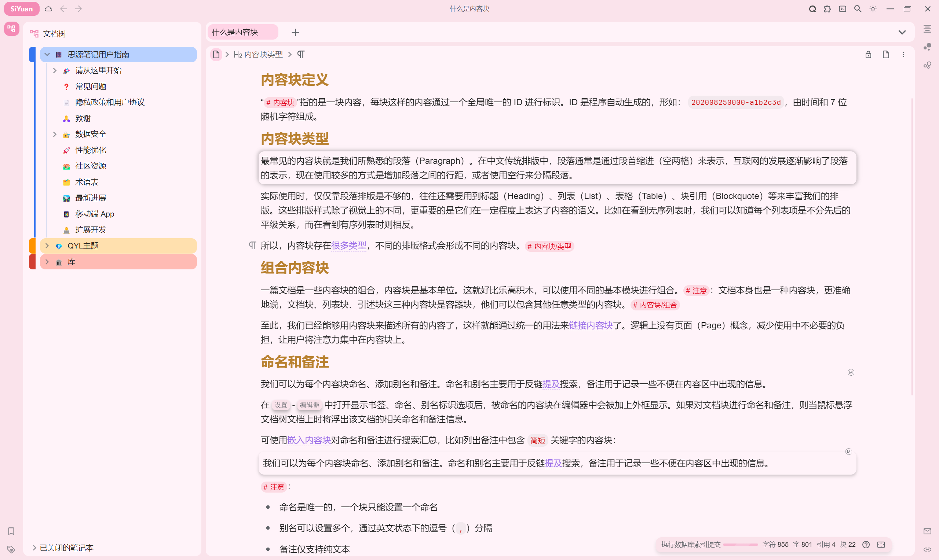Click the 链接内容块 hyperlink
Screen dimensions: 939x560
click(591, 326)
